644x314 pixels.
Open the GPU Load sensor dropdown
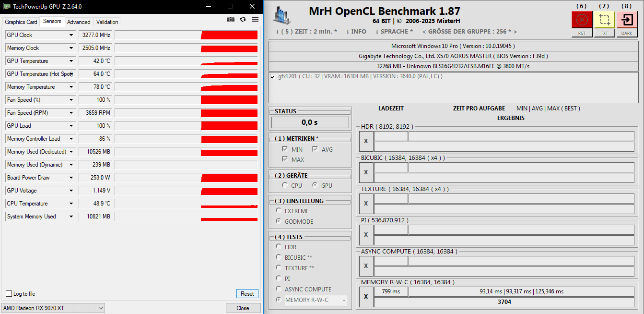pos(71,126)
